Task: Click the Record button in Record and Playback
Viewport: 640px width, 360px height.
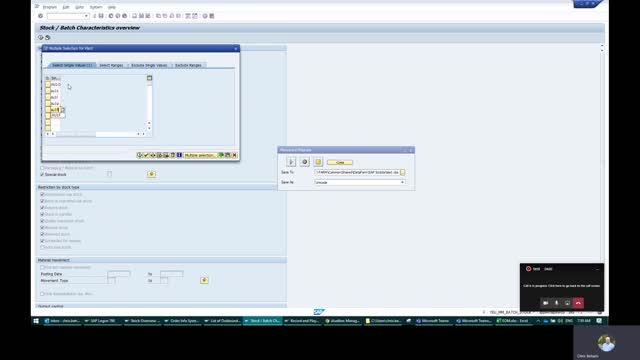Action: point(304,162)
